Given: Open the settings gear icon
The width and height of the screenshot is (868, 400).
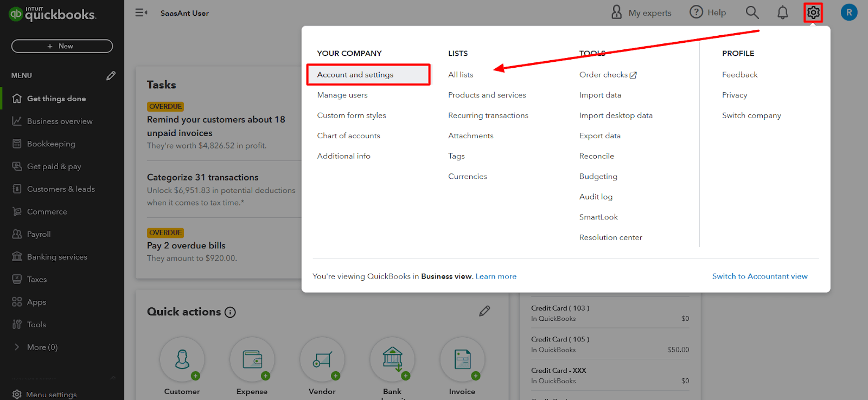Looking at the screenshot, I should [x=813, y=12].
